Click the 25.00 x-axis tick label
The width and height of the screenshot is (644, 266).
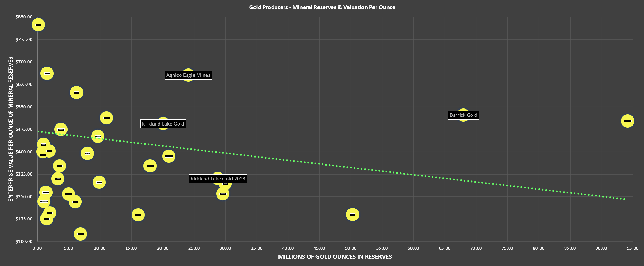(x=194, y=248)
